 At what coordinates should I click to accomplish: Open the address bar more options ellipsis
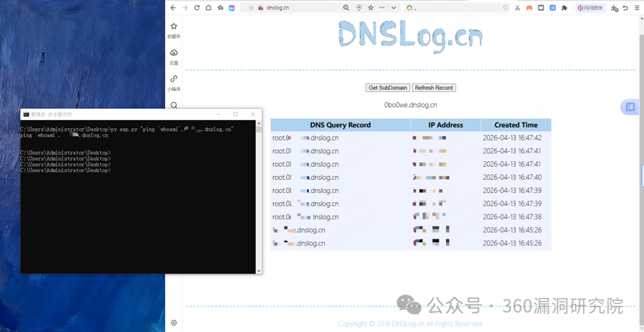pos(382,8)
